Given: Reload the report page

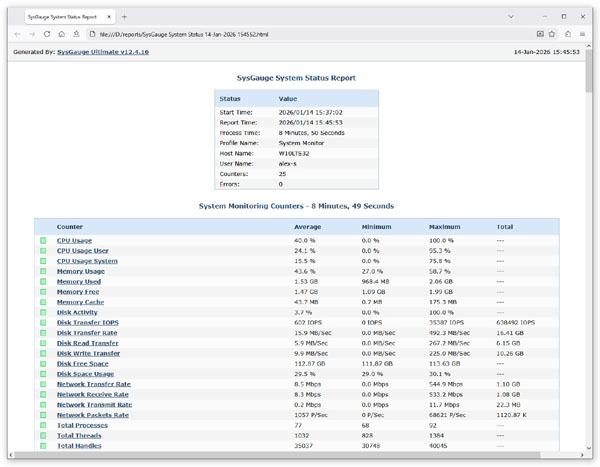Looking at the screenshot, I should pyautogui.click(x=47, y=34).
